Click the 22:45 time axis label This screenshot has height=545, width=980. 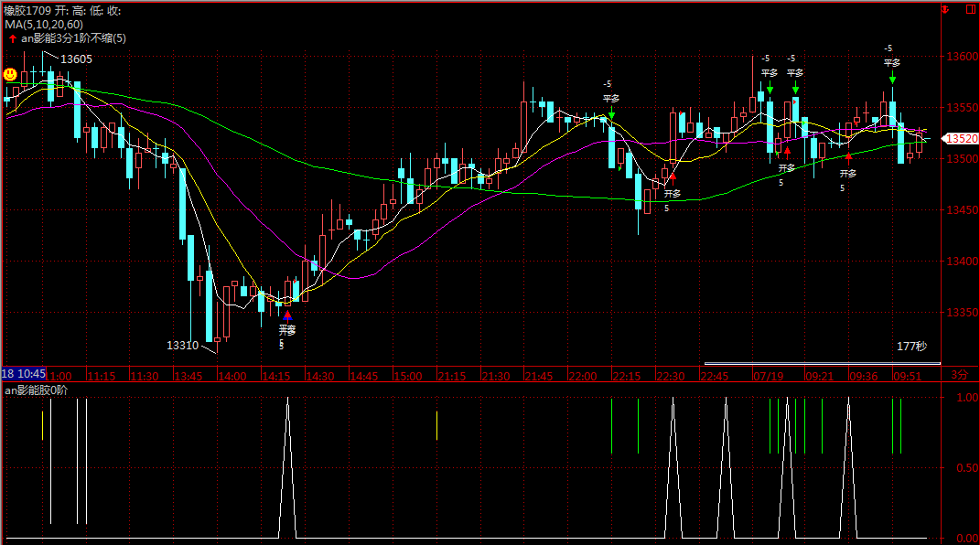click(714, 377)
